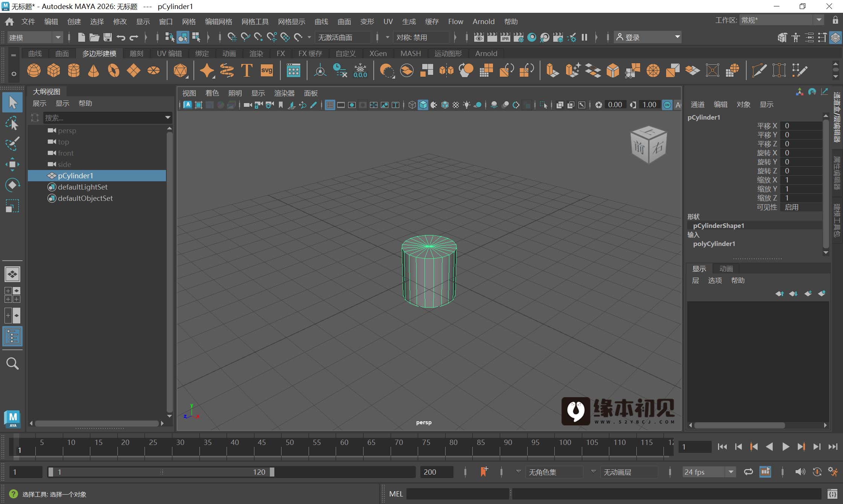Toggle smooth shaded display in the viewport
843x504 pixels.
pos(423,105)
